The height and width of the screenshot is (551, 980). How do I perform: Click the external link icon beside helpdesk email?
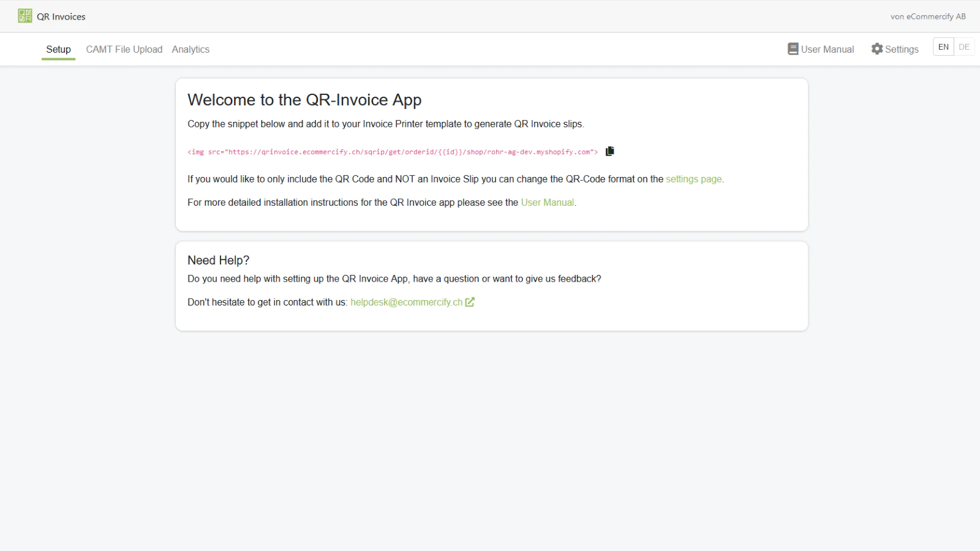tap(469, 302)
